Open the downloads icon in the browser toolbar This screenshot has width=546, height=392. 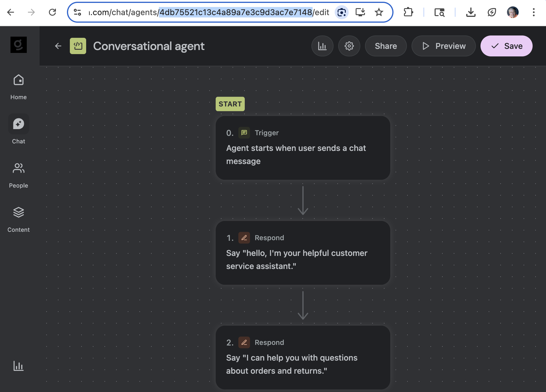point(471,12)
